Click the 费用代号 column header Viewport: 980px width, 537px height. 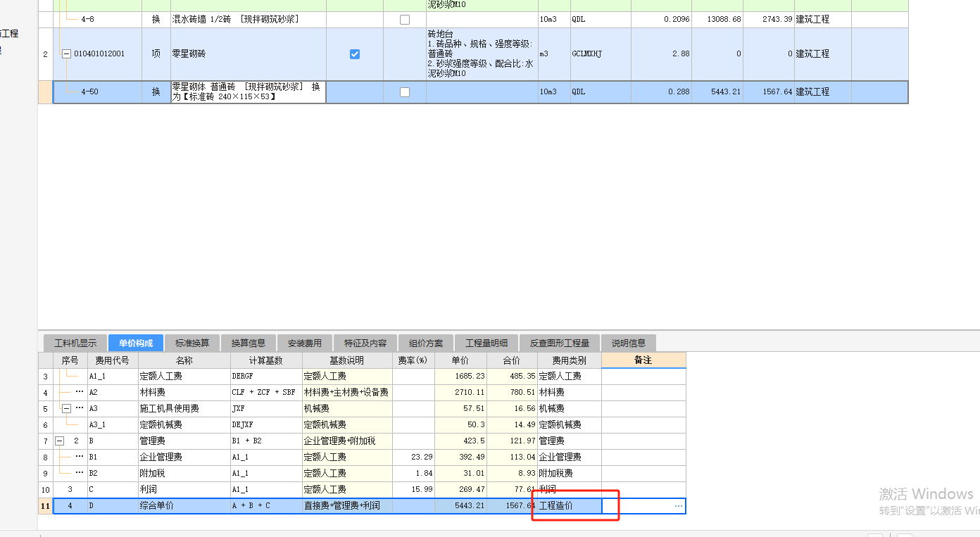pyautogui.click(x=113, y=360)
